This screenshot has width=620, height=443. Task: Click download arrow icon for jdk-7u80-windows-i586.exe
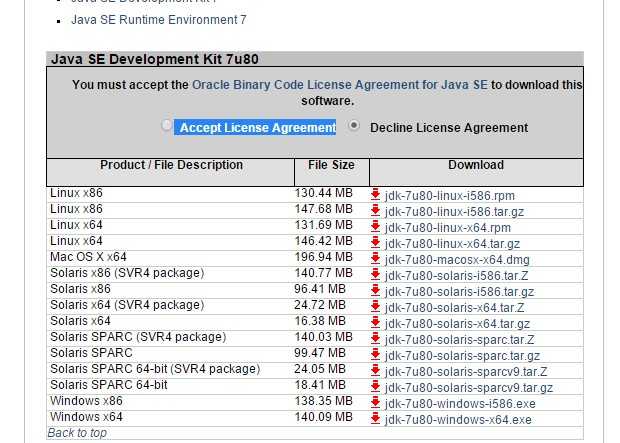[375, 403]
